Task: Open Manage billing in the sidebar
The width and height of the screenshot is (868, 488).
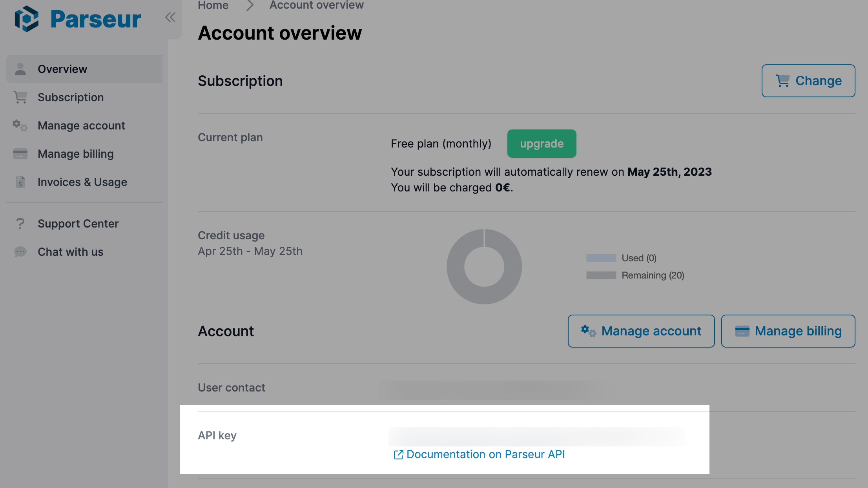Action: (84, 154)
